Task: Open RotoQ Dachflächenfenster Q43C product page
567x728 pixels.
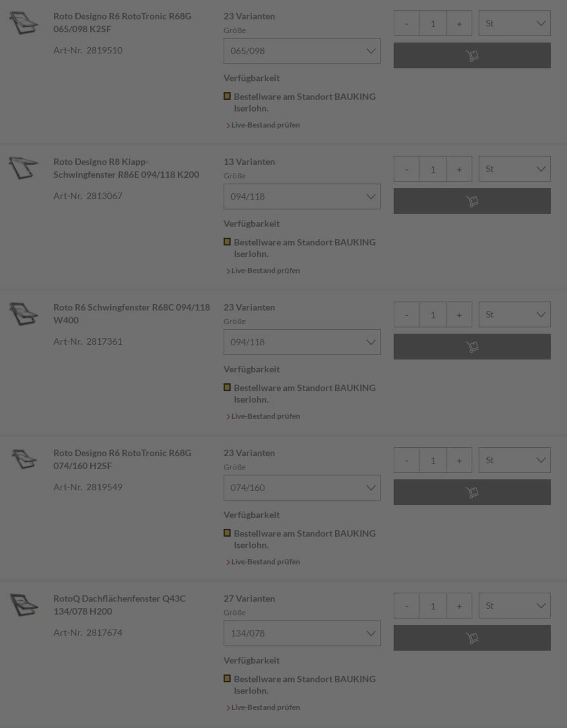Action: point(119,605)
